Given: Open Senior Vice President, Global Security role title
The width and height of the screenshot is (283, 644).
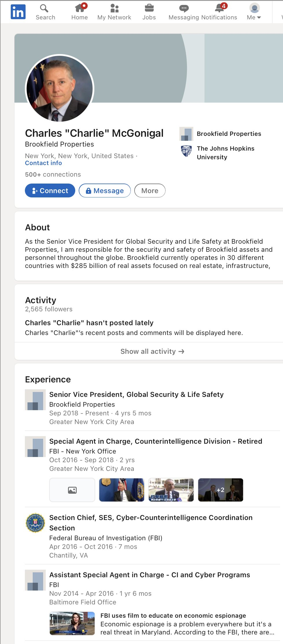Looking at the screenshot, I should coord(136,395).
